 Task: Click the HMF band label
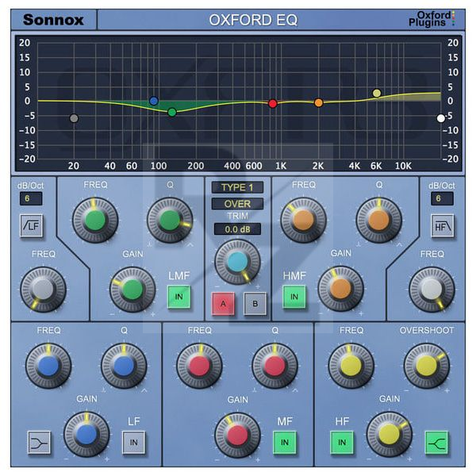[x=294, y=275]
